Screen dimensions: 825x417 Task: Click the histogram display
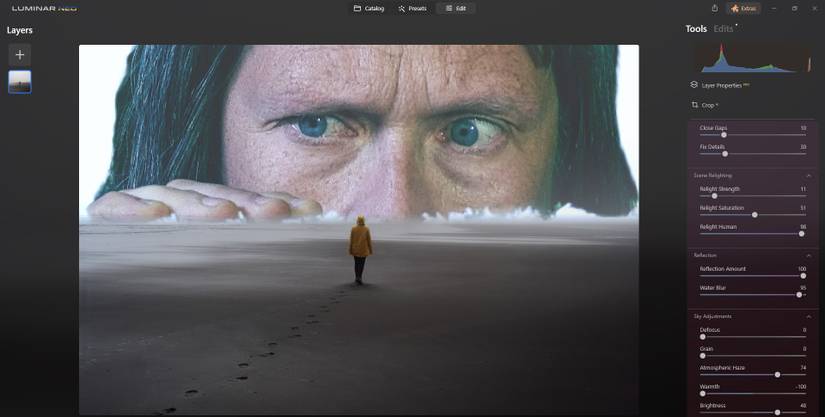pyautogui.click(x=752, y=57)
